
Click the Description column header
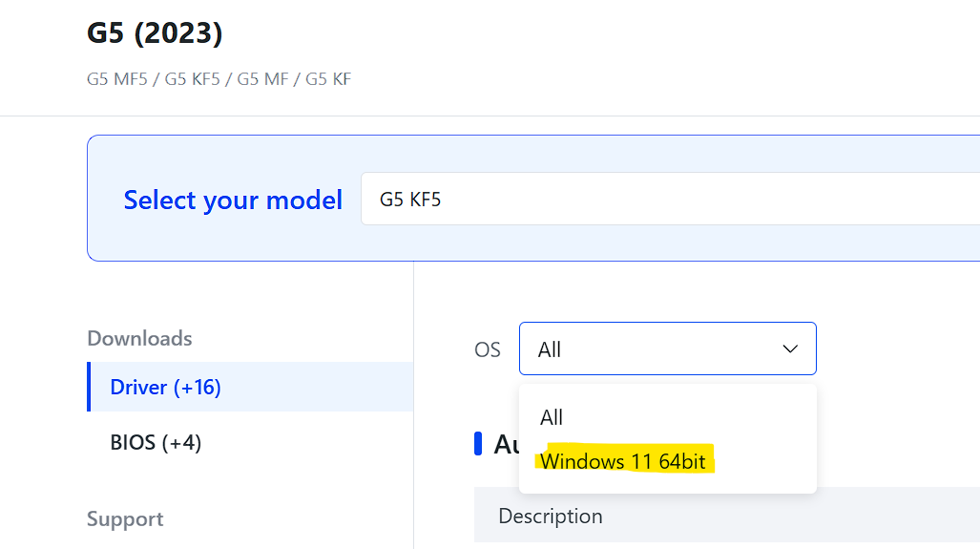point(551,517)
